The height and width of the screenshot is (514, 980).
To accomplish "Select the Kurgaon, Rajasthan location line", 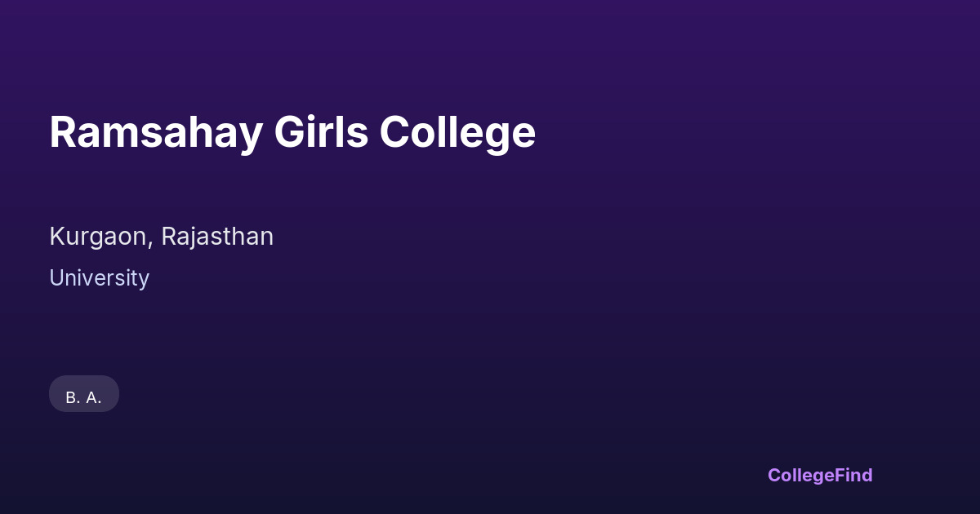I will [x=161, y=237].
